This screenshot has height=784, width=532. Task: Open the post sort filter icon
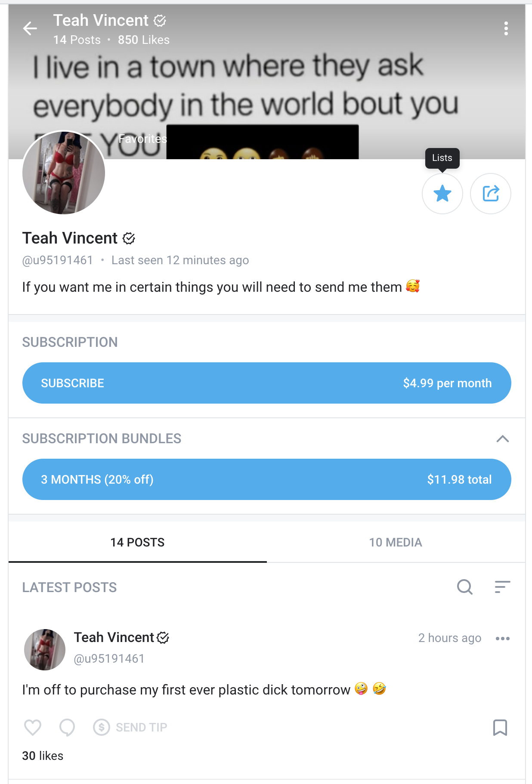[x=502, y=587]
